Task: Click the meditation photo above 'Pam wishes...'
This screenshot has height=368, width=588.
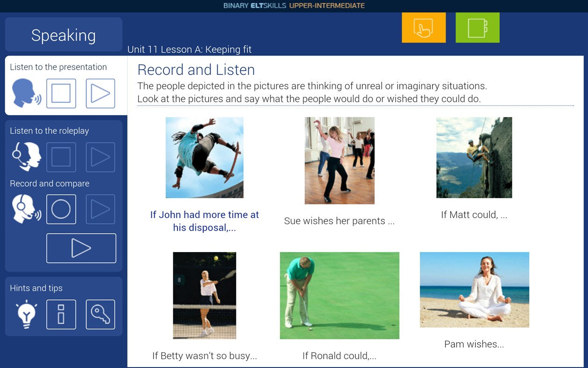Action: point(474,290)
